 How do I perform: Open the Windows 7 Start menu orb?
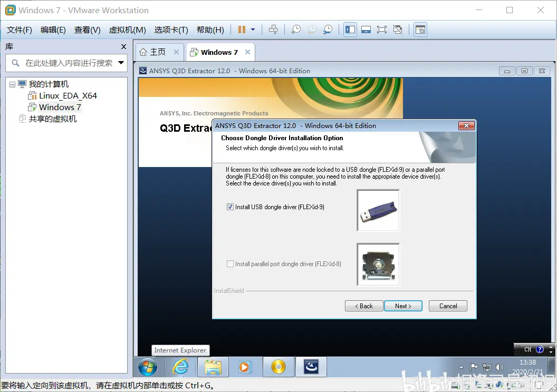pyautogui.click(x=147, y=367)
